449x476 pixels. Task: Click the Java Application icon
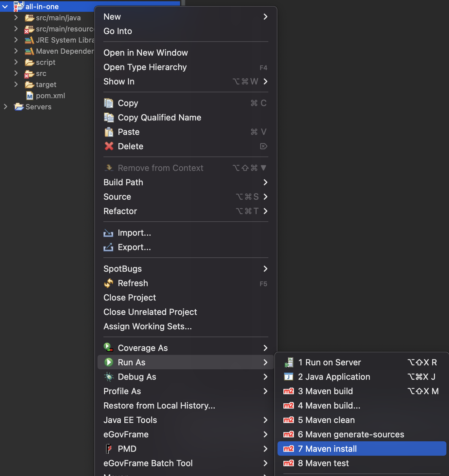click(289, 377)
